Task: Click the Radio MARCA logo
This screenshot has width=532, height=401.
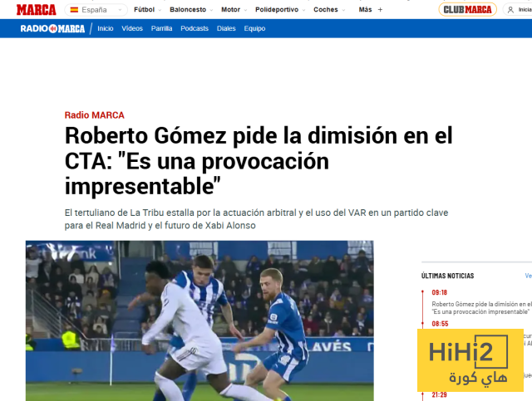Action: point(53,28)
